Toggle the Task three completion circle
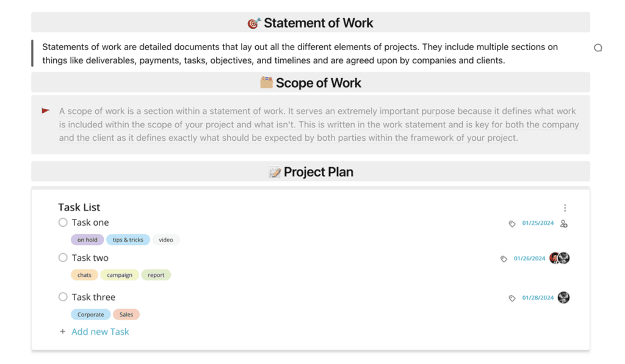The height and width of the screenshot is (364, 625). pos(63,297)
